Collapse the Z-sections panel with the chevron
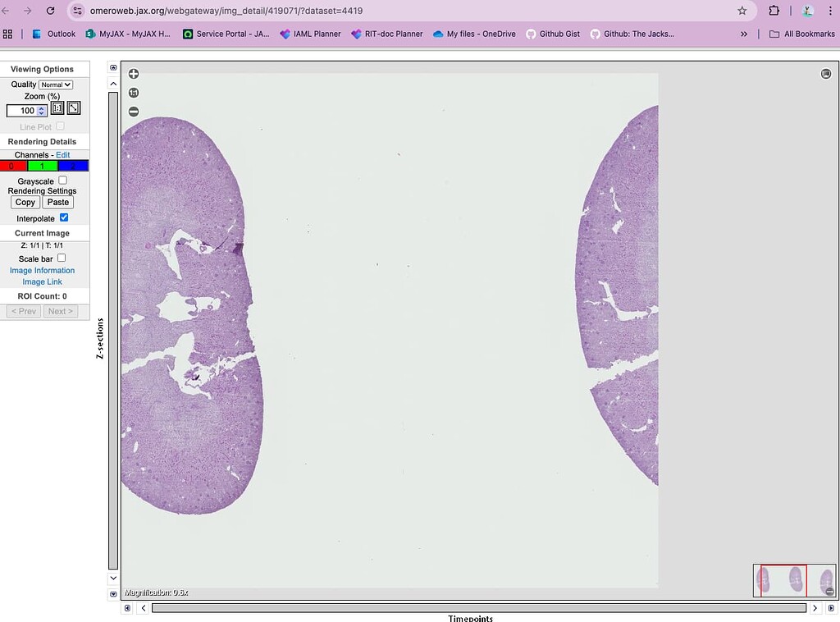 [113, 83]
